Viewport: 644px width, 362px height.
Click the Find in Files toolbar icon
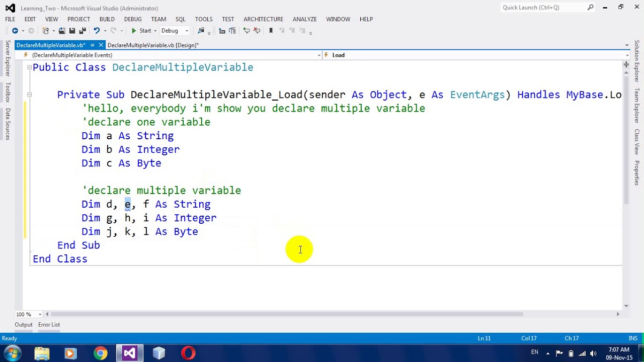pyautogui.click(x=201, y=31)
